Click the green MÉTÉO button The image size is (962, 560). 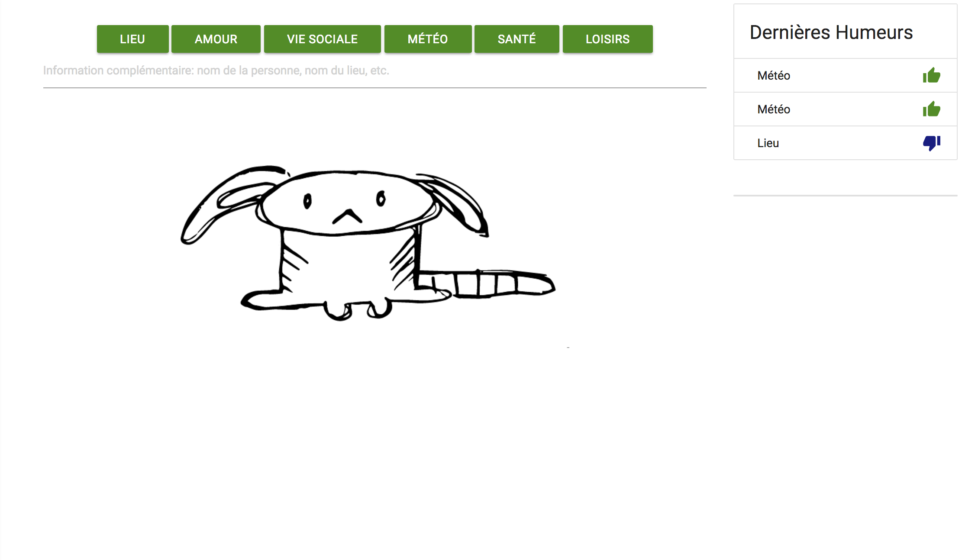click(x=428, y=39)
